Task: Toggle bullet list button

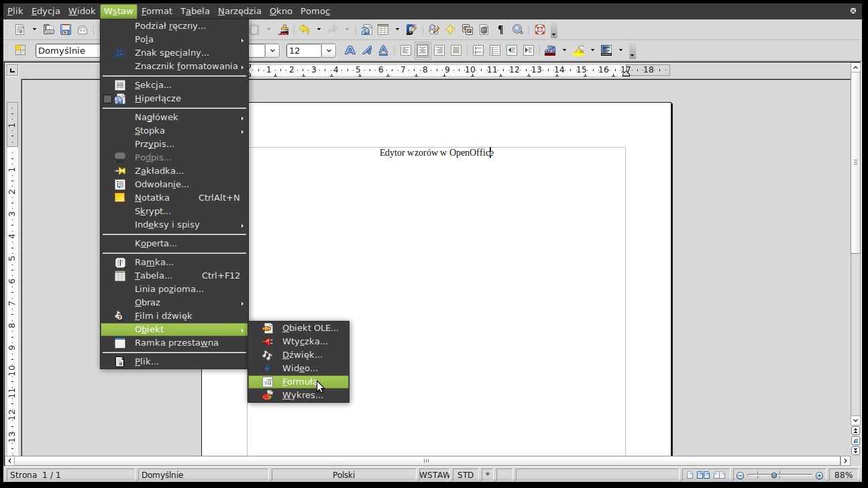Action: click(x=495, y=50)
